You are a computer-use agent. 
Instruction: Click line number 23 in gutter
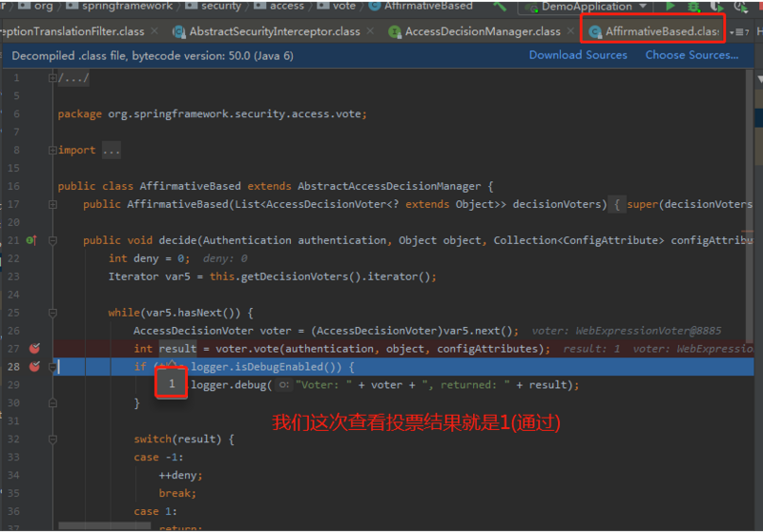(13, 276)
